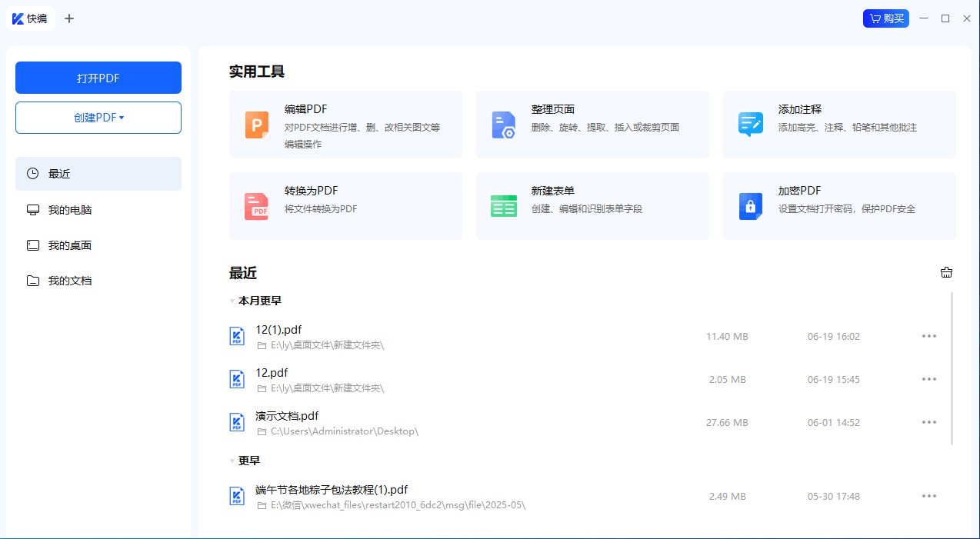The image size is (980, 539).
Task: Collapse the 更早 group
Action: pos(232,461)
